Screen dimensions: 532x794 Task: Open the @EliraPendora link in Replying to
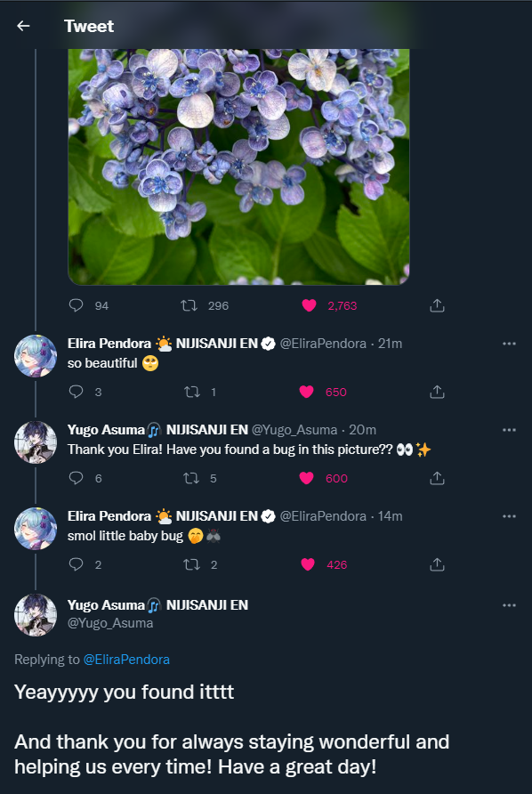(126, 660)
